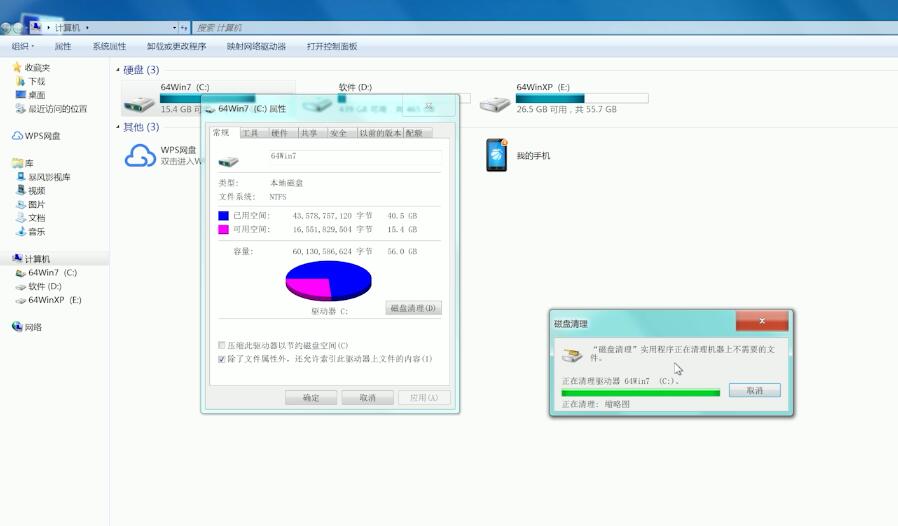This screenshot has height=526, width=898.
Task: Open the address bar history dropdown
Action: point(175,28)
